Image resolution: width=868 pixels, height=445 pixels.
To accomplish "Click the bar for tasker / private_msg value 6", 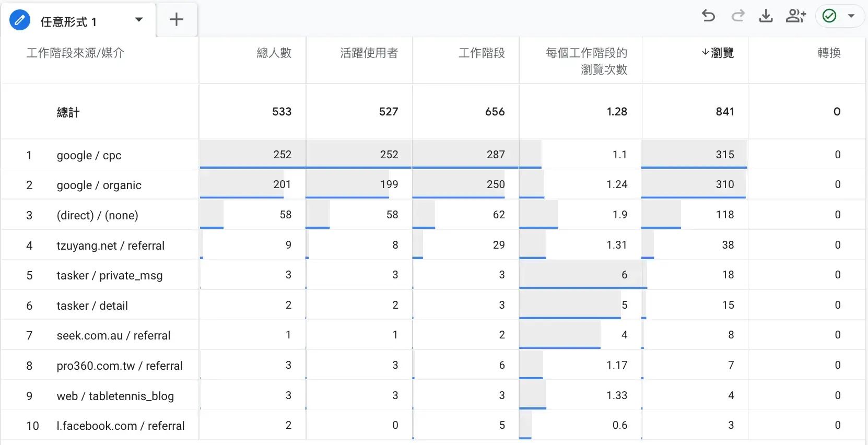I will click(582, 275).
